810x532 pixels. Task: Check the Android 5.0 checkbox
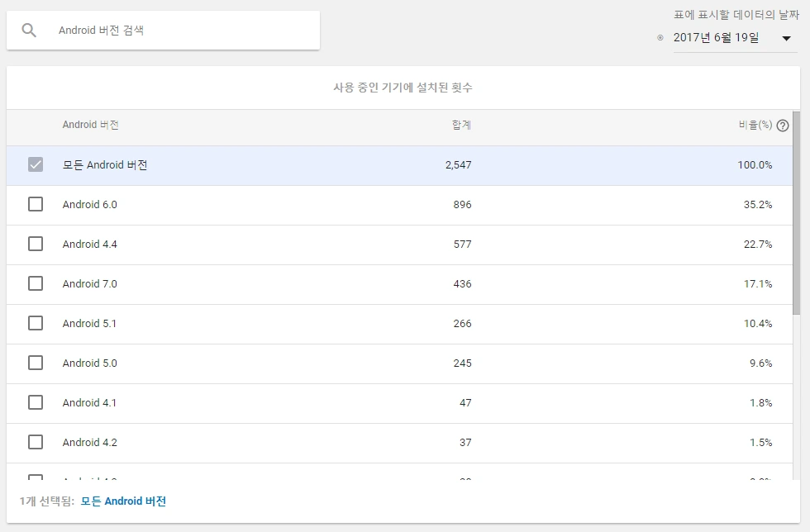[x=36, y=363]
